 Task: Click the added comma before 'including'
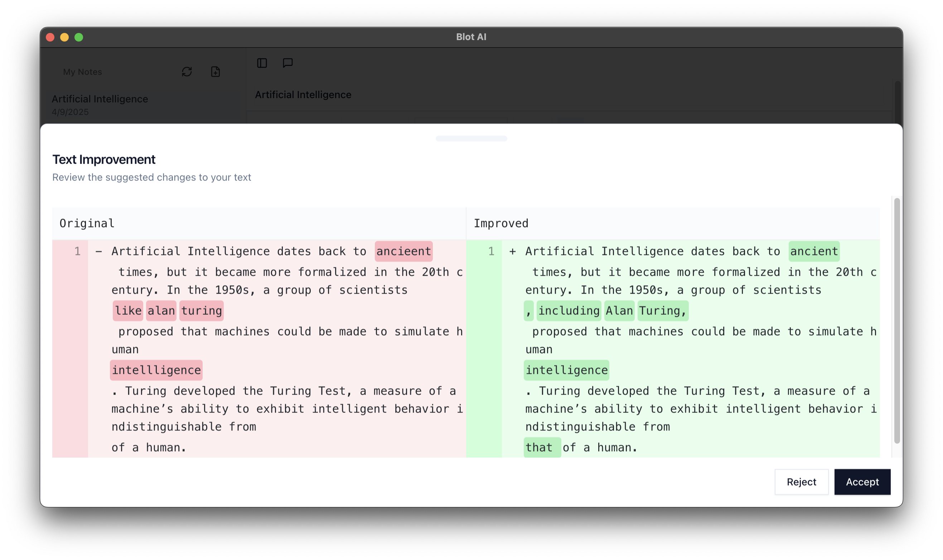coord(528,311)
